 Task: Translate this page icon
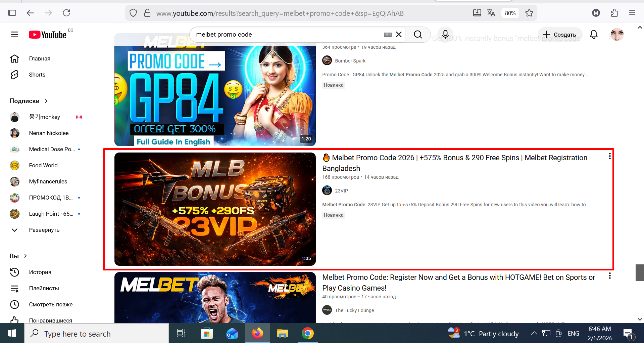(x=491, y=13)
